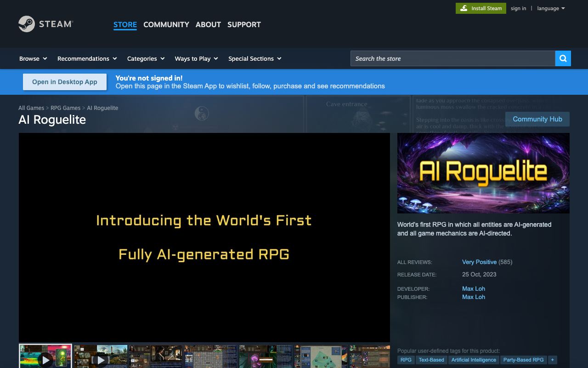Image resolution: width=588 pixels, height=368 pixels.
Task: Expand the Browse menu
Action: click(33, 58)
